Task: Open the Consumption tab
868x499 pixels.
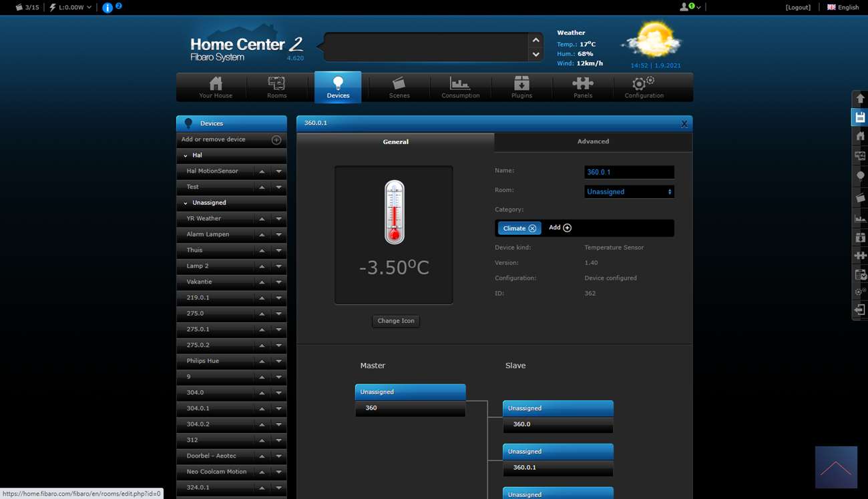Action: 461,87
